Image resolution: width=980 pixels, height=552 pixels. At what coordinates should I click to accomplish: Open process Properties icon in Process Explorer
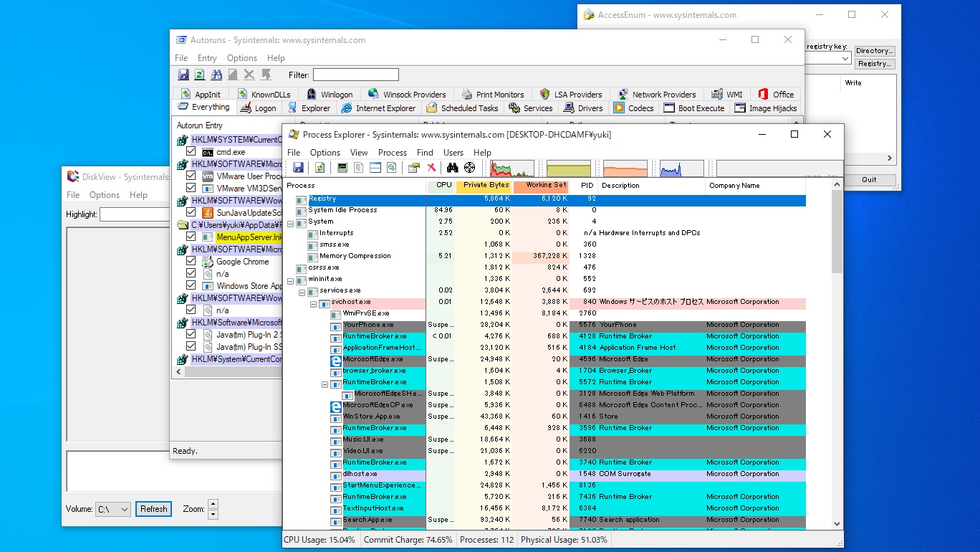414,168
